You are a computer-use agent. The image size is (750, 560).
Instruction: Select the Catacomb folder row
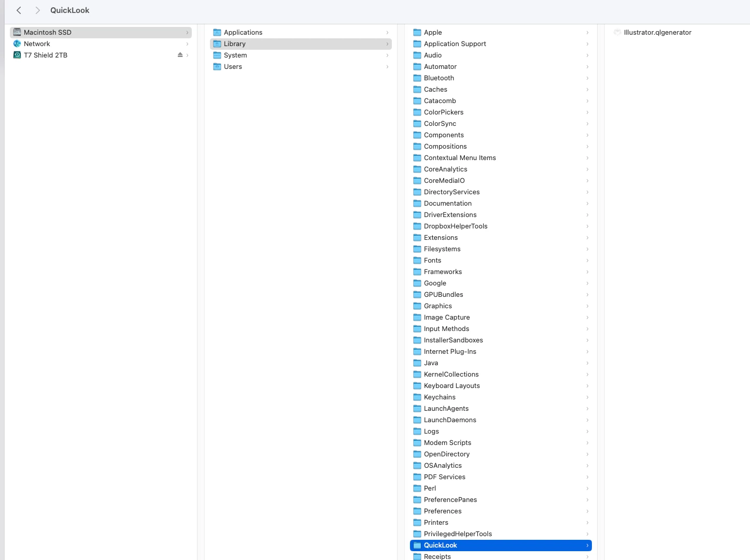(x=501, y=100)
